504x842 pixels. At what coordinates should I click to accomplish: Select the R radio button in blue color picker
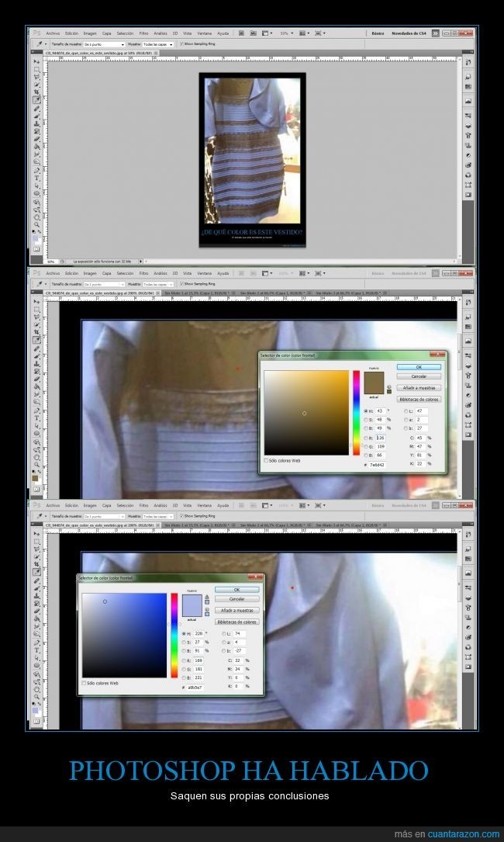pos(183,660)
